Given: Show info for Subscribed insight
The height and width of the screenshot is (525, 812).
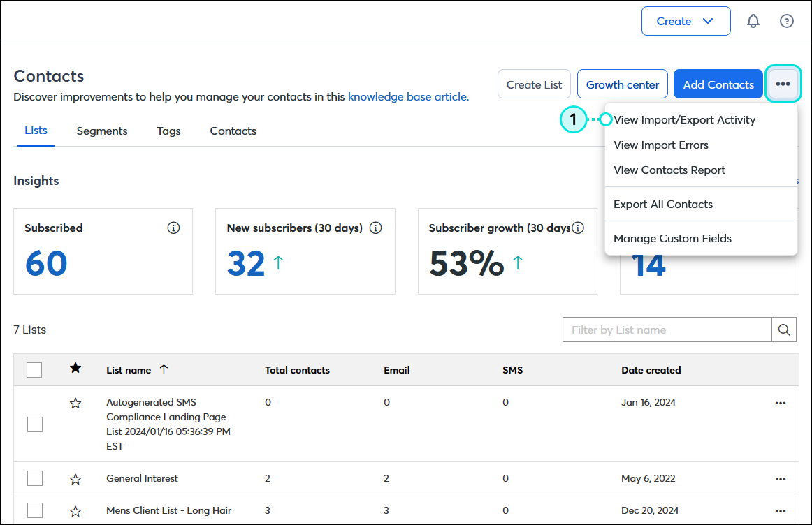Looking at the screenshot, I should 173,228.
